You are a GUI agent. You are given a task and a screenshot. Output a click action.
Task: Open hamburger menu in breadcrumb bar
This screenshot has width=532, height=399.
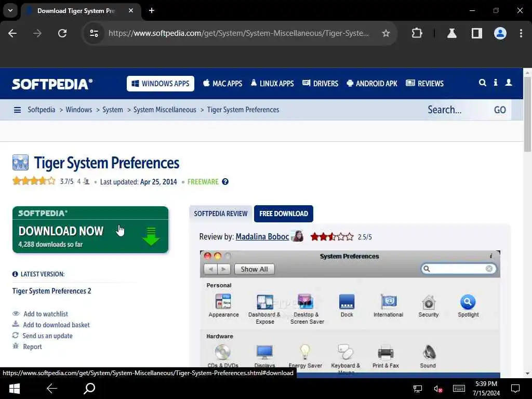click(17, 110)
